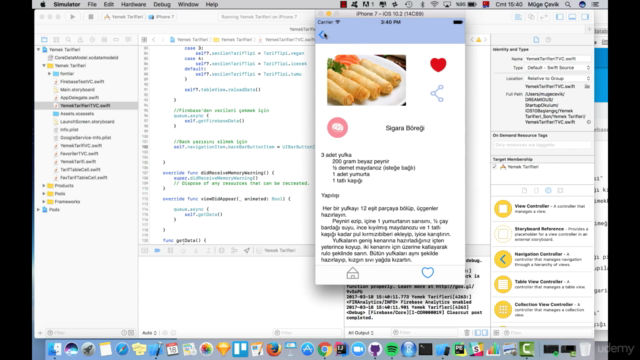This screenshot has width=640, height=360.
Task: Tap the red heart favorite icon
Action: point(438,65)
